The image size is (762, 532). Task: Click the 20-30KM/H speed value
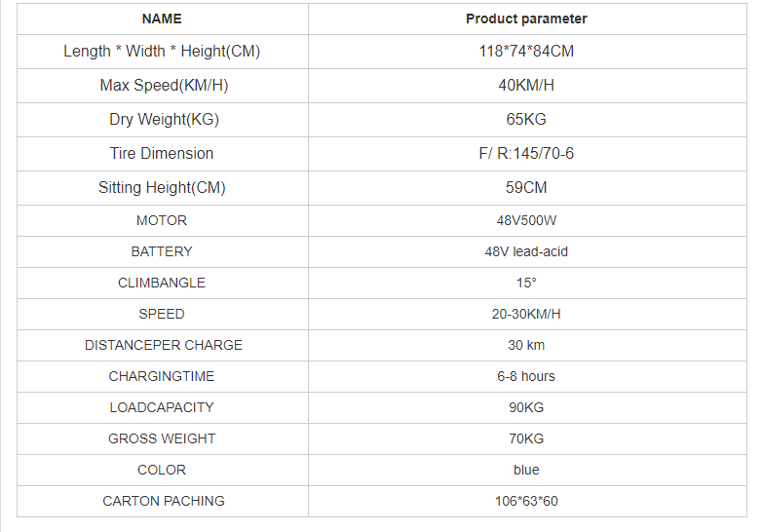(x=526, y=314)
